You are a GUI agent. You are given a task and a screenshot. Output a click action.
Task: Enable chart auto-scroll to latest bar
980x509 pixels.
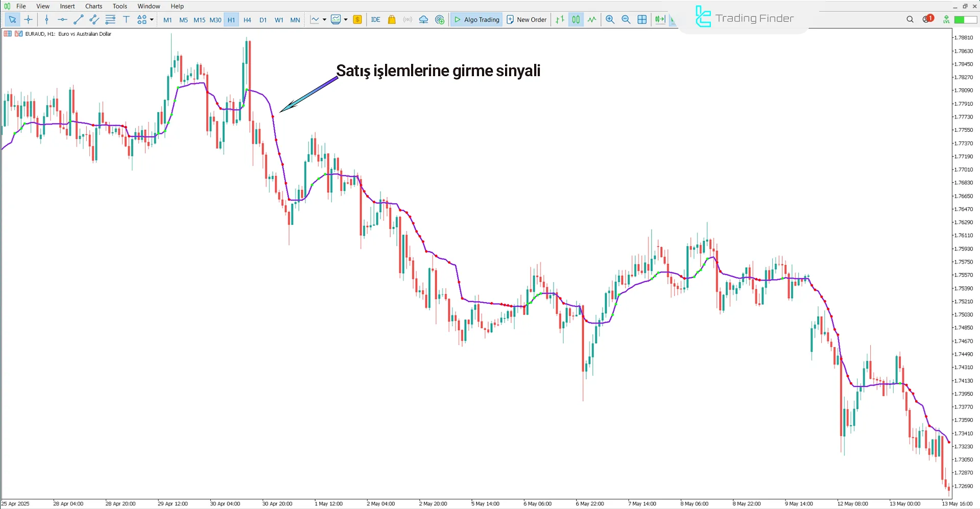(x=660, y=19)
